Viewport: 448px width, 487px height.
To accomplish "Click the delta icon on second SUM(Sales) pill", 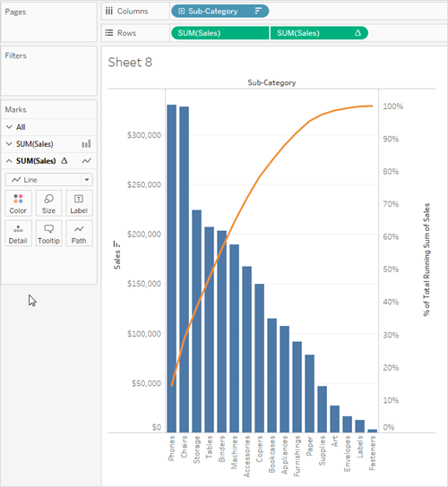I will [358, 33].
